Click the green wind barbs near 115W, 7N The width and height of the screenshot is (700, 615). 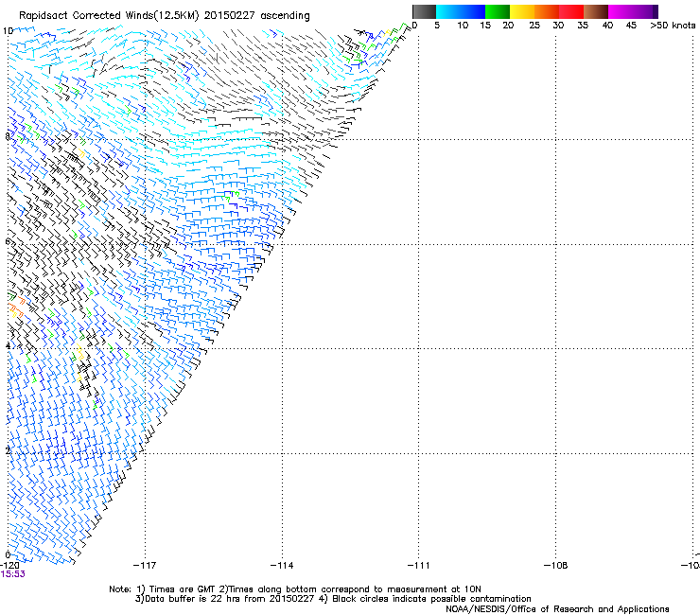231,196
